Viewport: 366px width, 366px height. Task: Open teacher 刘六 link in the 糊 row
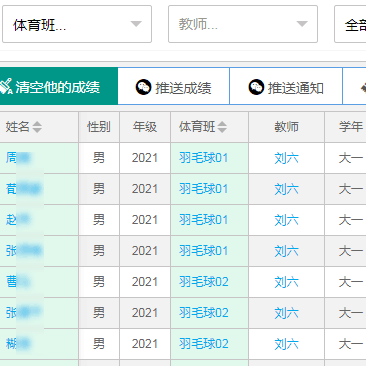point(286,344)
